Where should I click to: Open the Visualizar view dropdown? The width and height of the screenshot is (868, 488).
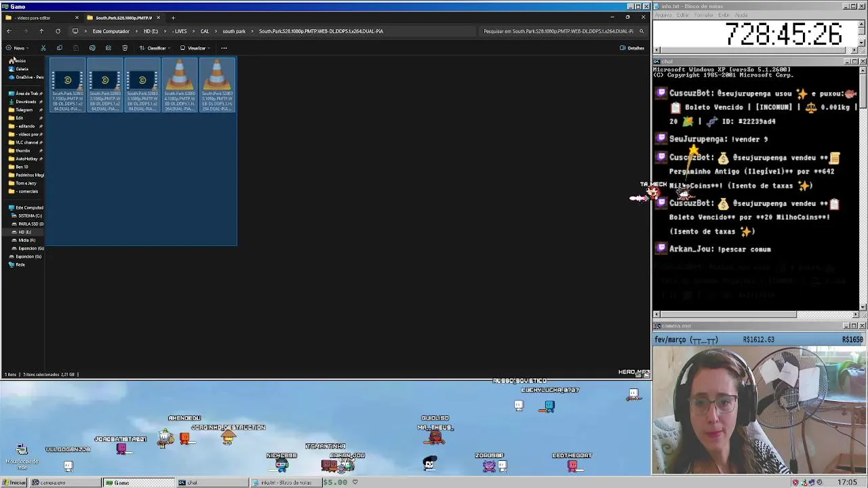pyautogui.click(x=195, y=48)
